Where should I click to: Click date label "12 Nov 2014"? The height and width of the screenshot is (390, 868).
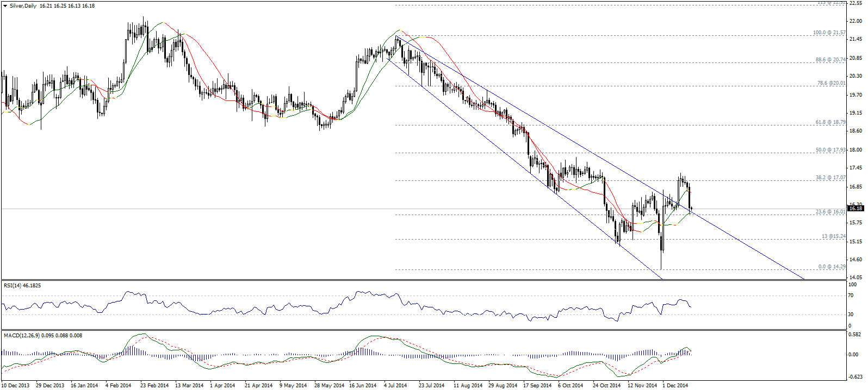coord(642,386)
